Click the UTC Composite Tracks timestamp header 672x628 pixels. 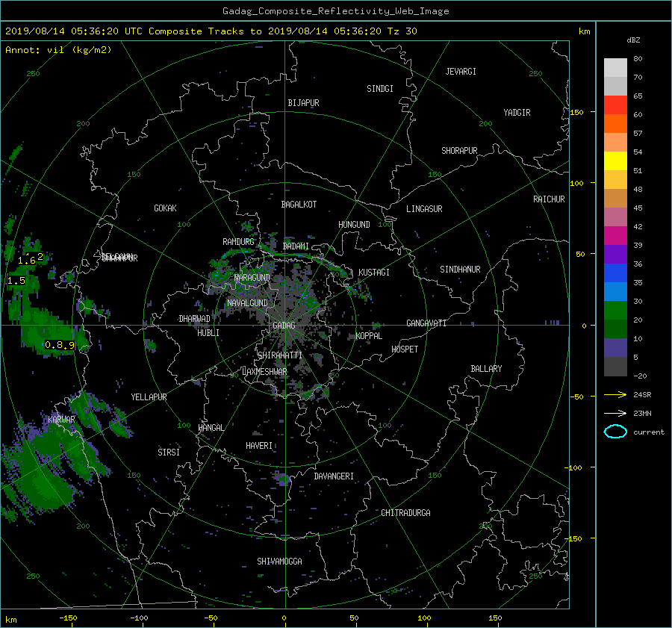[x=211, y=31]
